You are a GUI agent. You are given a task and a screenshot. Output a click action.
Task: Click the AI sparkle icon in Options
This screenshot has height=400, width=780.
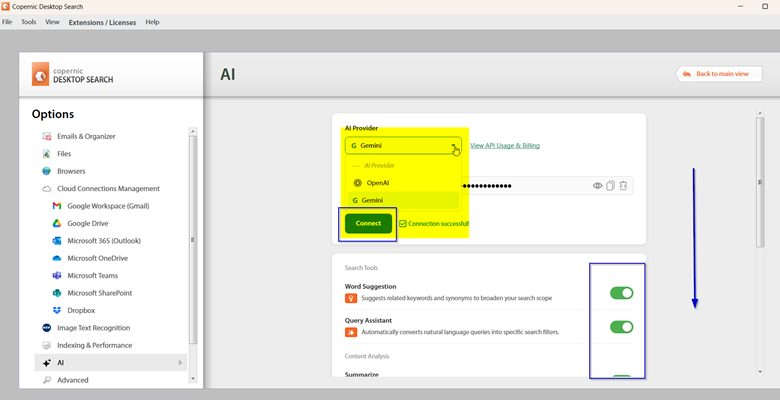(x=47, y=363)
